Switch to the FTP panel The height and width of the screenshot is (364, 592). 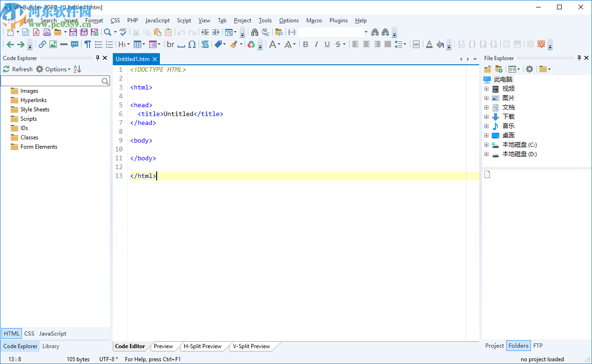click(x=538, y=346)
